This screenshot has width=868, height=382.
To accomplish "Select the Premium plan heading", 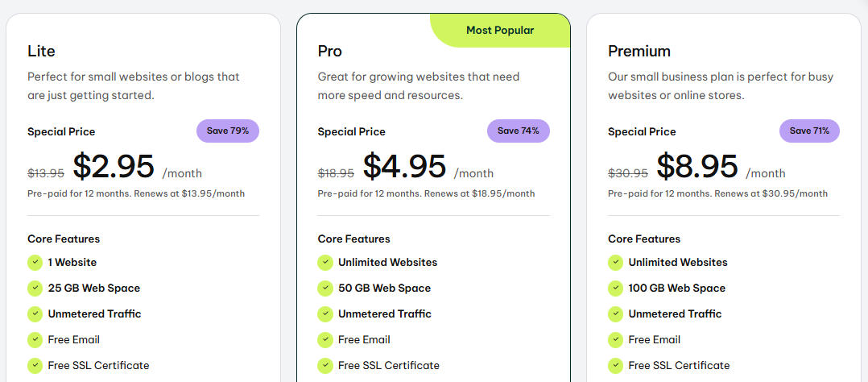I will pos(639,51).
